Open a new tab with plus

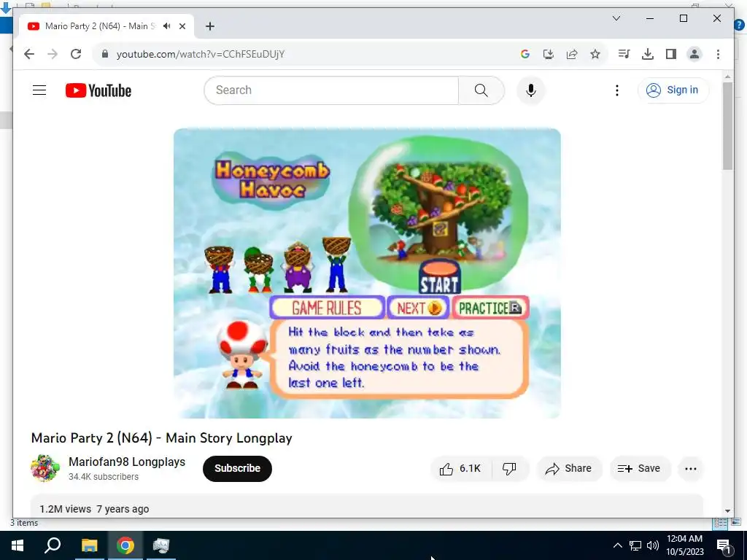pos(209,26)
